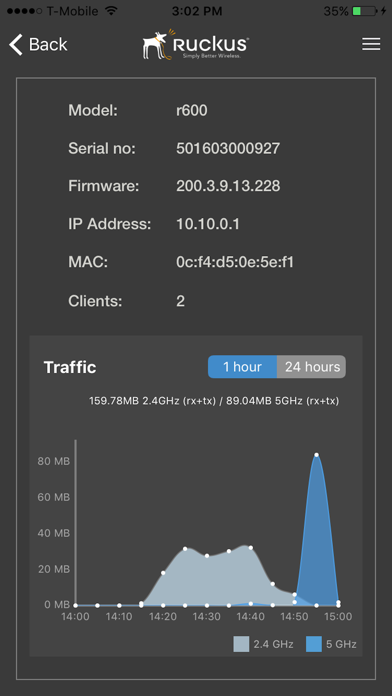This screenshot has width=392, height=696.
Task: Tap the Ruckus dog logo
Action: coord(195,44)
